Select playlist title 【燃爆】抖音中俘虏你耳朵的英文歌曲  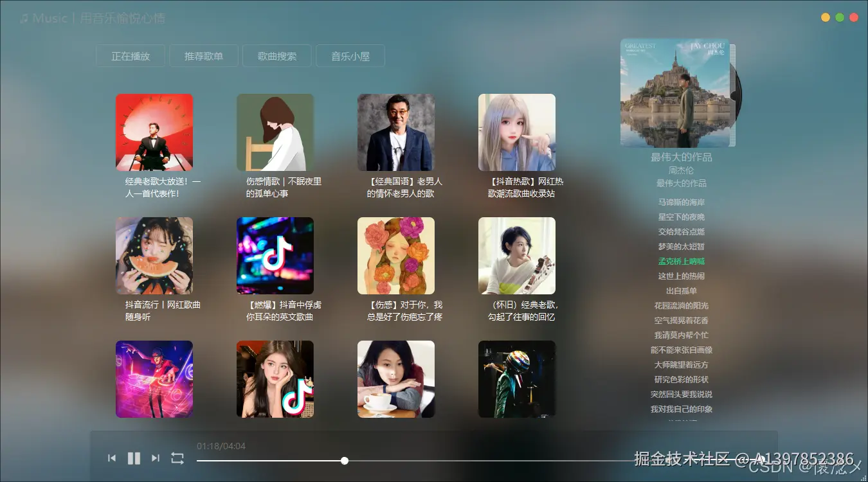tap(284, 310)
